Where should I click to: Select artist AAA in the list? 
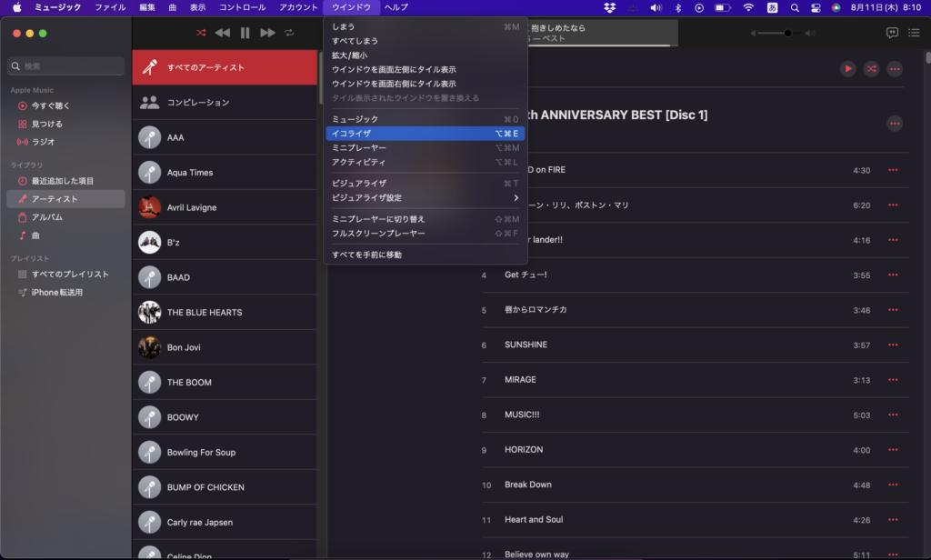click(225, 137)
